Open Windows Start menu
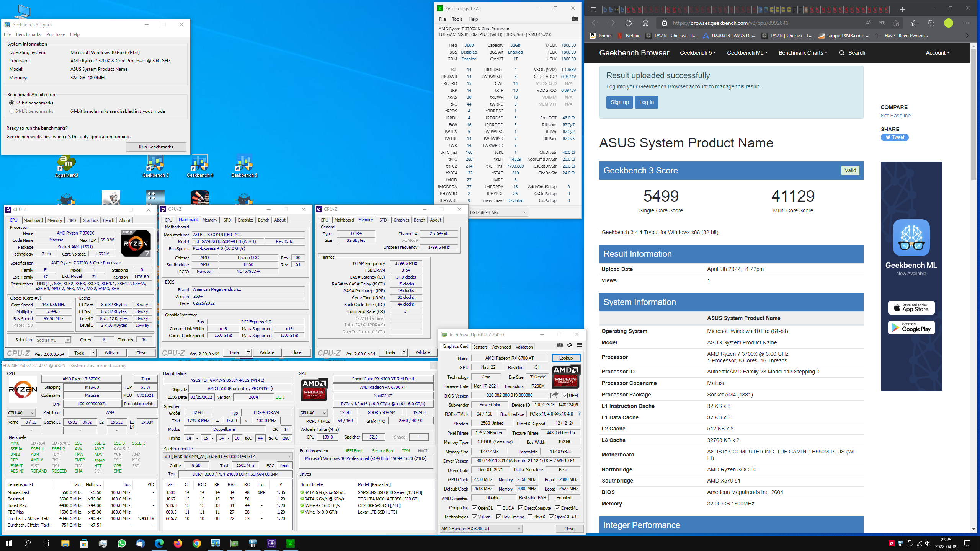Viewport: 980px width, 551px height. [9, 543]
